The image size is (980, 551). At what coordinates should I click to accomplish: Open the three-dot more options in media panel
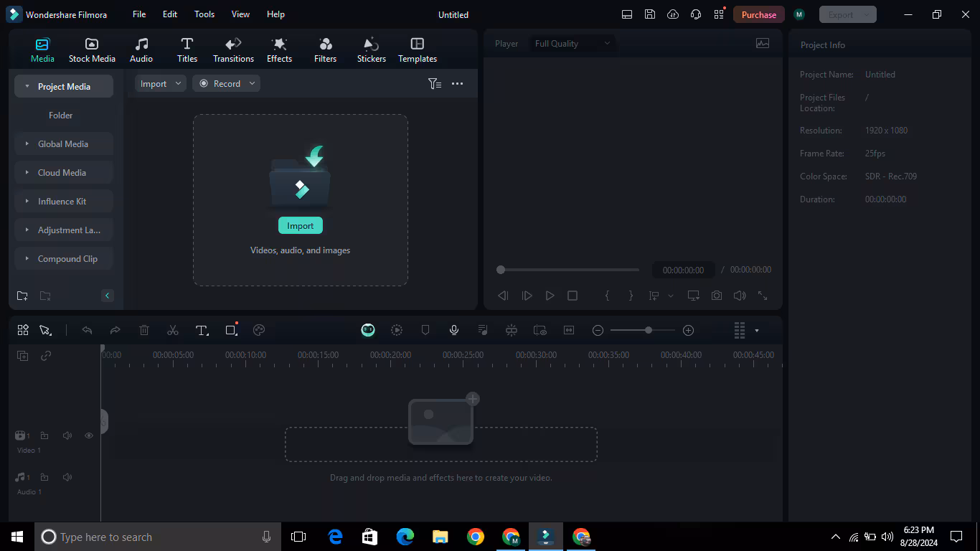pos(457,84)
